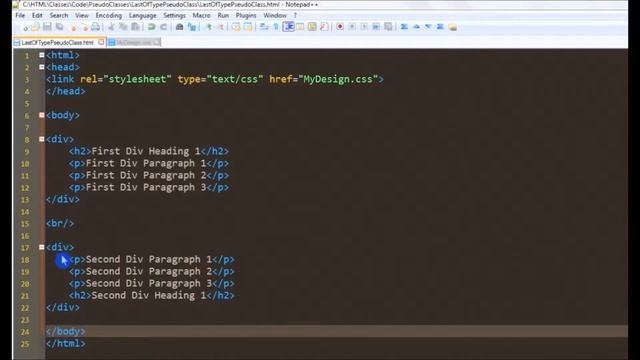Save the file using the Save icon
640x360 pixels.
click(47, 27)
